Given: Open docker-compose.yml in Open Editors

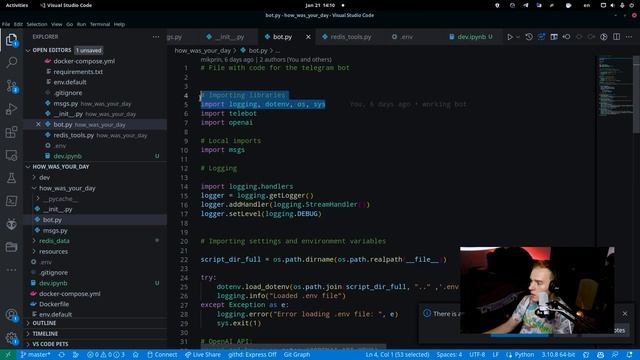Looking at the screenshot, I should [84, 61].
